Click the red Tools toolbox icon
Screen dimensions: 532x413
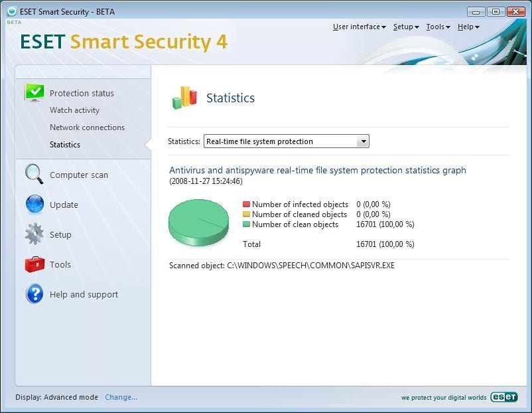click(34, 264)
